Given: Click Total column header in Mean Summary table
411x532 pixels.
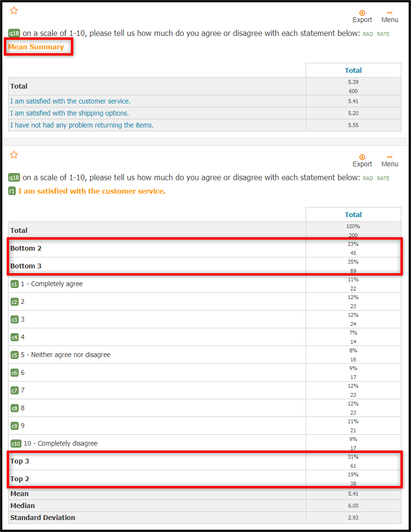Looking at the screenshot, I should click(x=353, y=70).
